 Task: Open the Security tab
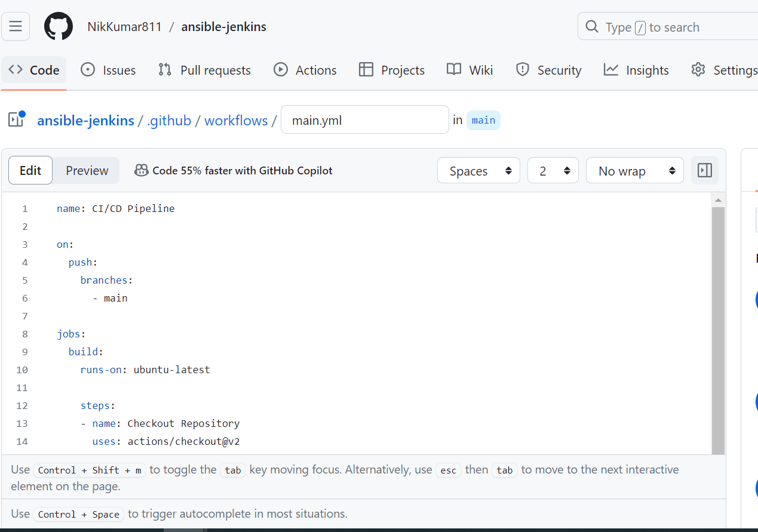click(548, 70)
